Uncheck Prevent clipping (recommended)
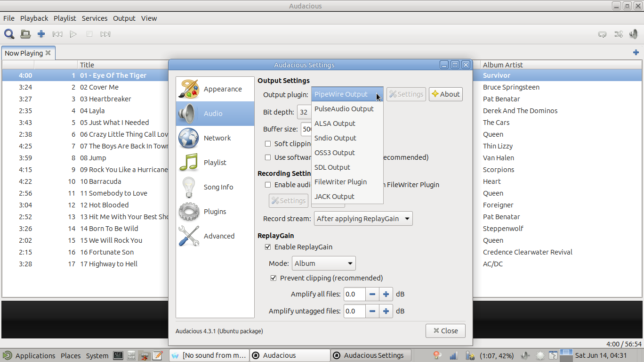The height and width of the screenshot is (362, 644). pyautogui.click(x=274, y=278)
